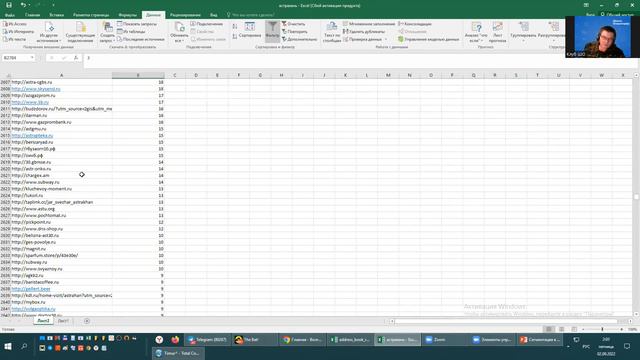Image resolution: width=640 pixels, height=360 pixels.
Task: Switch to Normal view in status bar
Action: 549,329
